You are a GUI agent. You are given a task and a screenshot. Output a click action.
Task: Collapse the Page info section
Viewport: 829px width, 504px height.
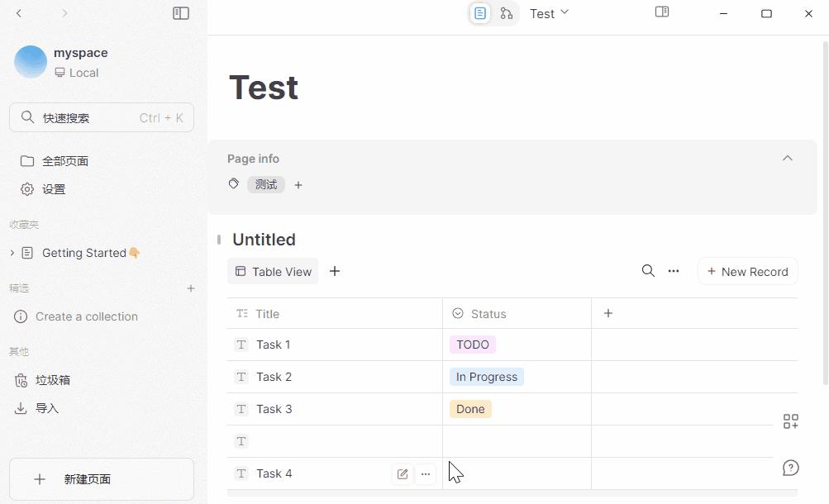788,159
